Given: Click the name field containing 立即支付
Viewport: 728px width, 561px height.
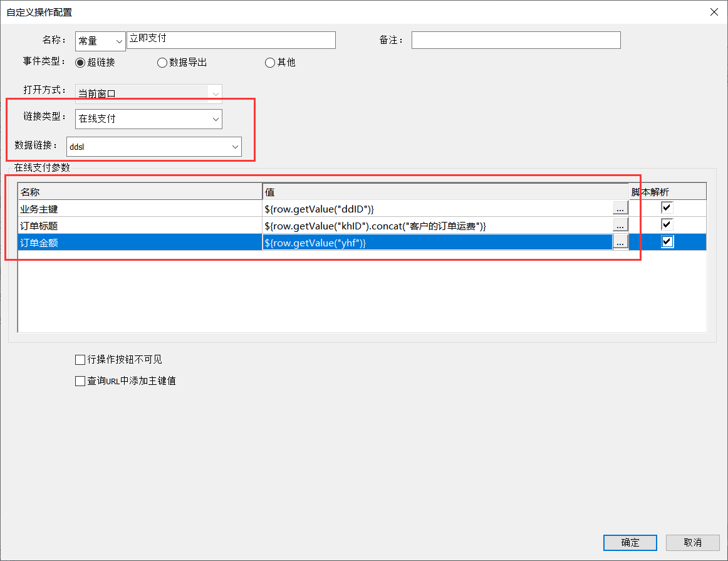Looking at the screenshot, I should (231, 40).
